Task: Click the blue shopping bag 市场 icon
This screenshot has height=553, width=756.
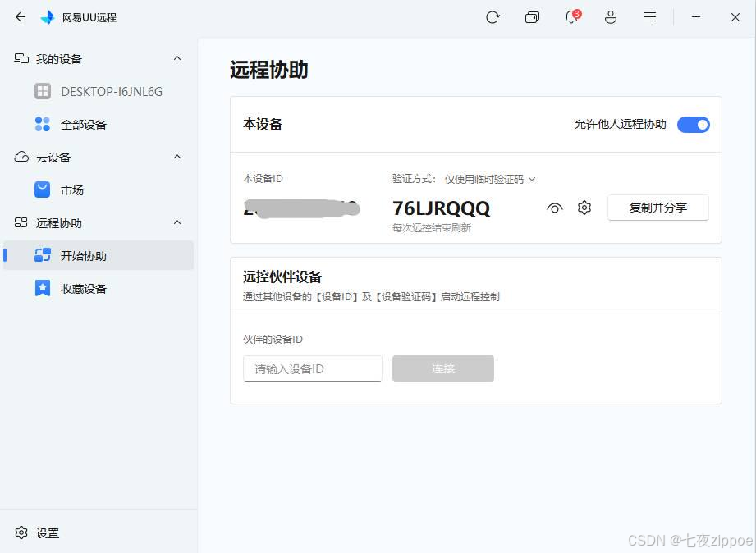Action: pyautogui.click(x=43, y=190)
